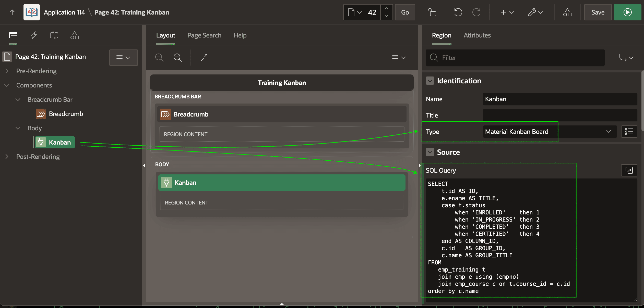This screenshot has width=644, height=308.
Task: Select the Kanban region in layout Body
Action: pos(282,183)
